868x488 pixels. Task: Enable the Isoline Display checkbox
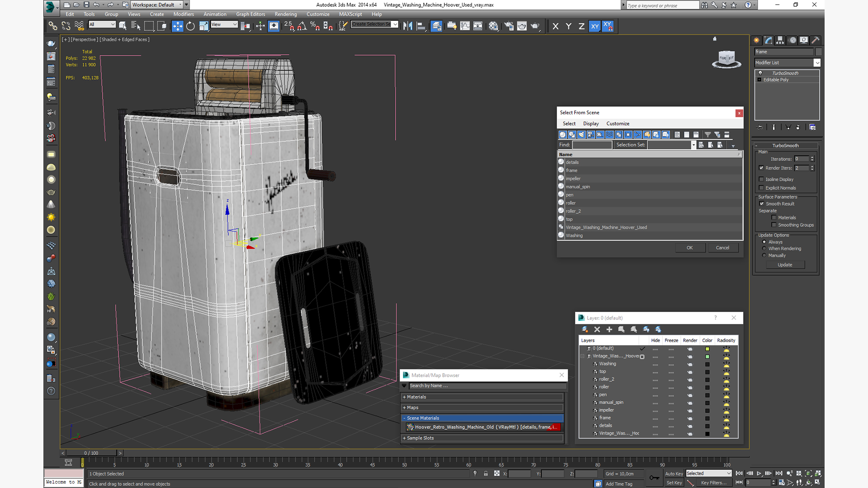click(761, 179)
